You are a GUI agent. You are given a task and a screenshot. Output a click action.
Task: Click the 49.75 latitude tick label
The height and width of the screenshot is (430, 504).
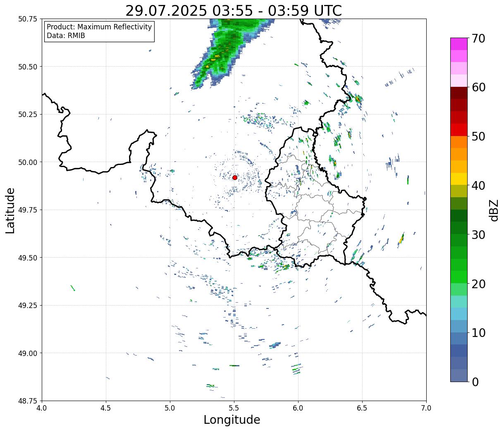click(28, 210)
